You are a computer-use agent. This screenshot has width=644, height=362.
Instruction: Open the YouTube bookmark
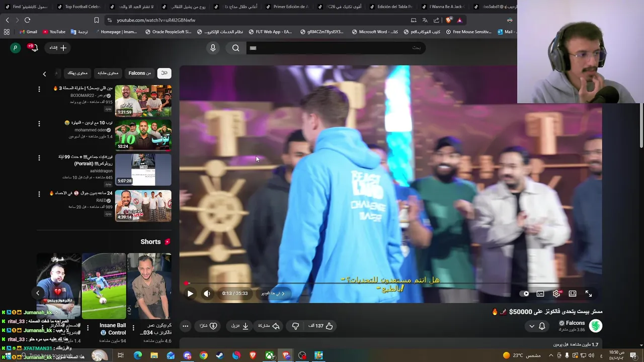[54, 32]
